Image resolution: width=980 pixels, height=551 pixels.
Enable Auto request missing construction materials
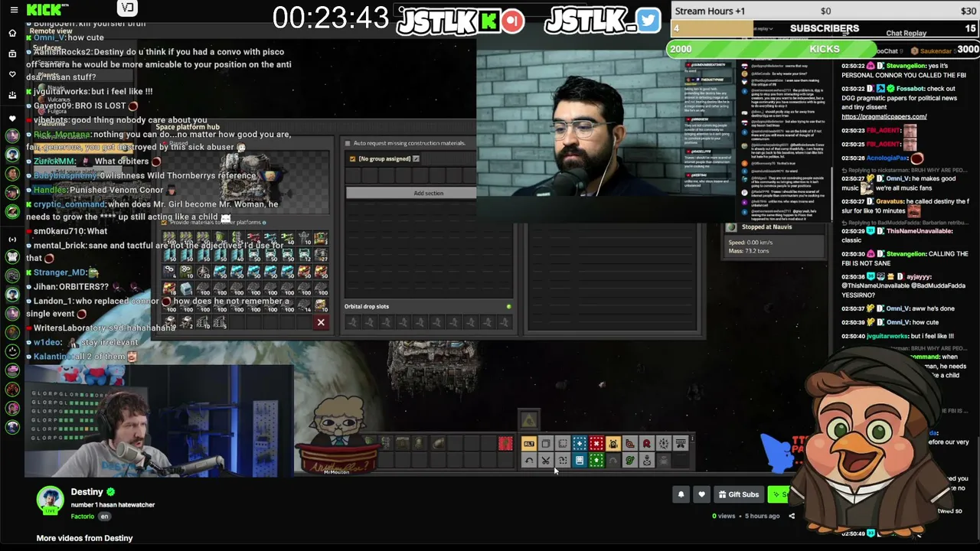(348, 143)
